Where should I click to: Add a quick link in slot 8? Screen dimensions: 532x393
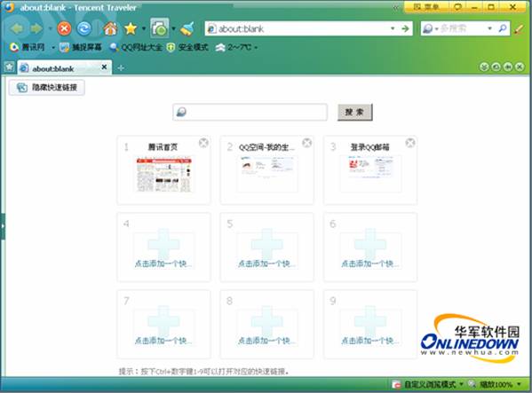(267, 325)
